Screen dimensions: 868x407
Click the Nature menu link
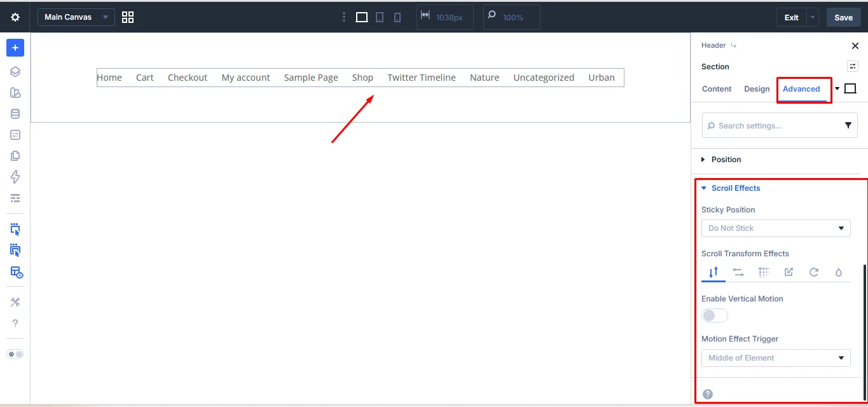(485, 78)
